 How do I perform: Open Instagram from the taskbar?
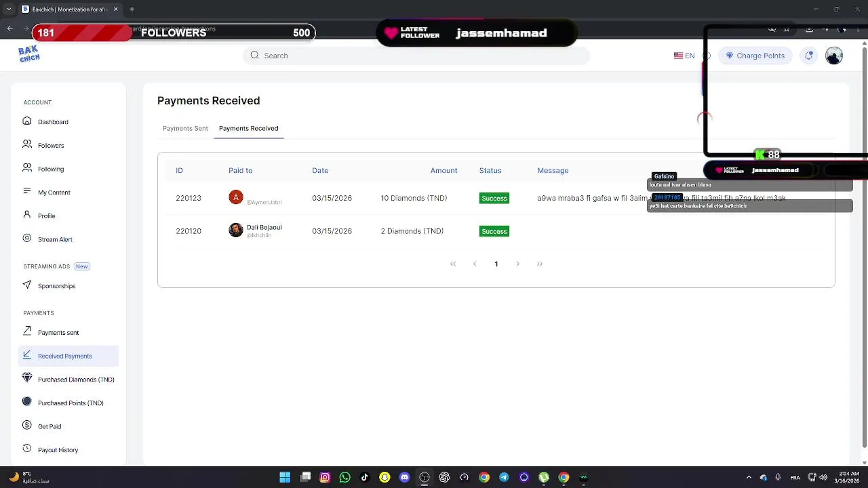[x=325, y=477]
